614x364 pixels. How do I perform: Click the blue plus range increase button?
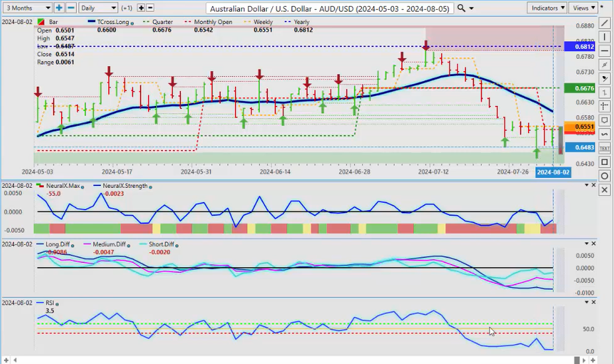click(59, 8)
